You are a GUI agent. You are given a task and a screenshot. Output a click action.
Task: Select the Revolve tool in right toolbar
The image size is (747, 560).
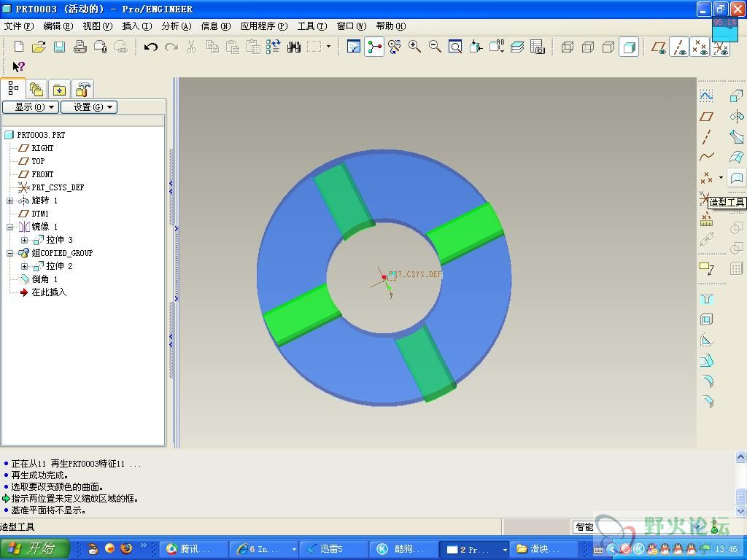tap(737, 117)
